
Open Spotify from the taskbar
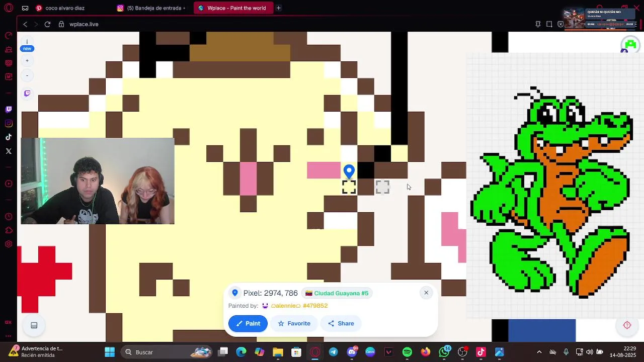pyautogui.click(x=407, y=352)
